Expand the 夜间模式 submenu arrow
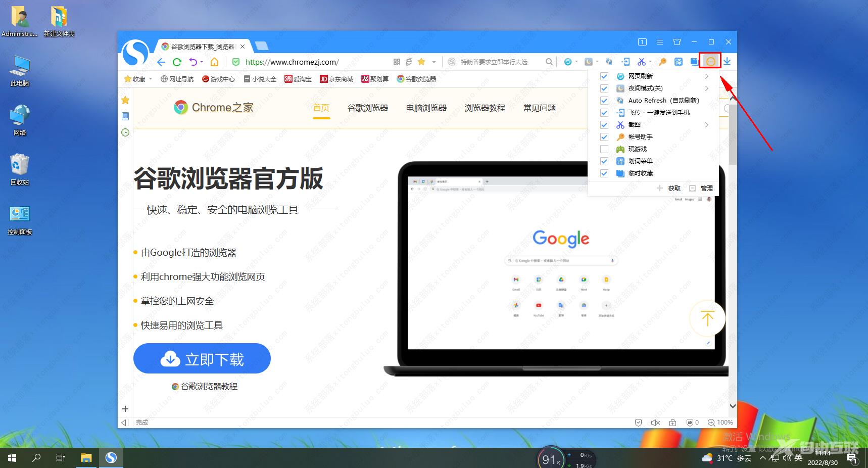868x468 pixels. pyautogui.click(x=707, y=88)
